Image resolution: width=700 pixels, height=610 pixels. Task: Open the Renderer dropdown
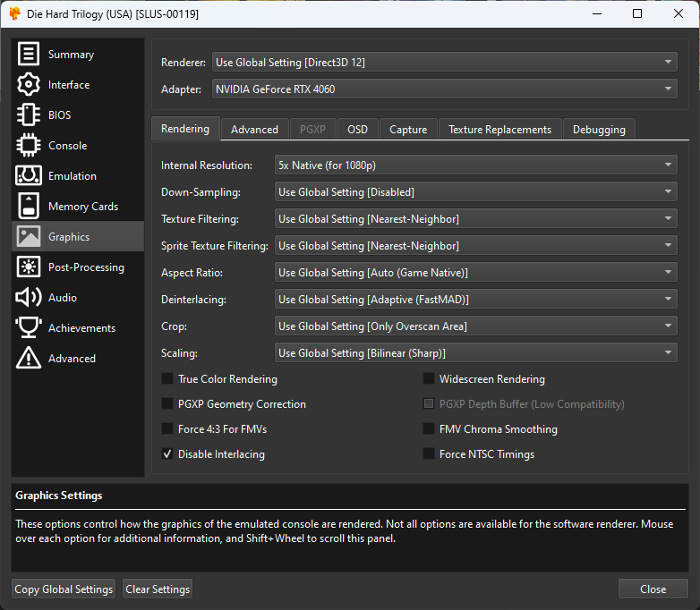point(445,62)
